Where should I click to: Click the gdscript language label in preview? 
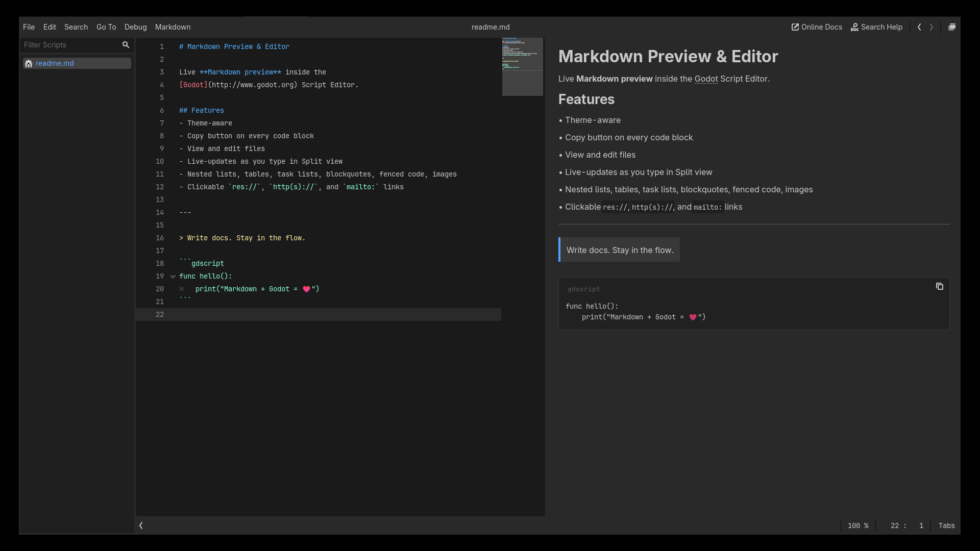[584, 289]
